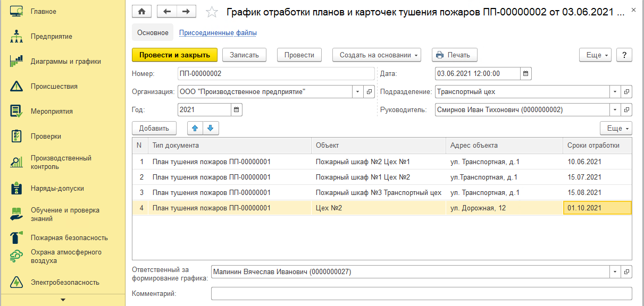The image size is (644, 306).
Task: Navigate forward with the right arrow
Action: tap(186, 11)
